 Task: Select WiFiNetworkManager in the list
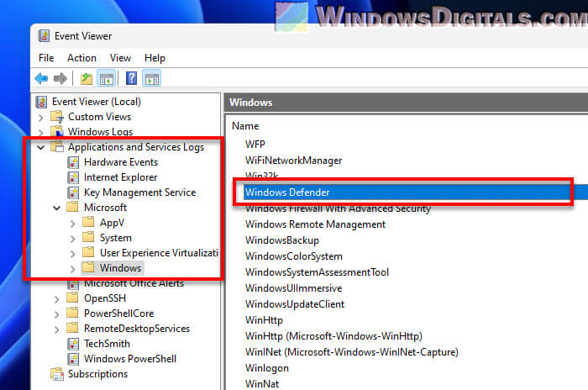tap(294, 161)
